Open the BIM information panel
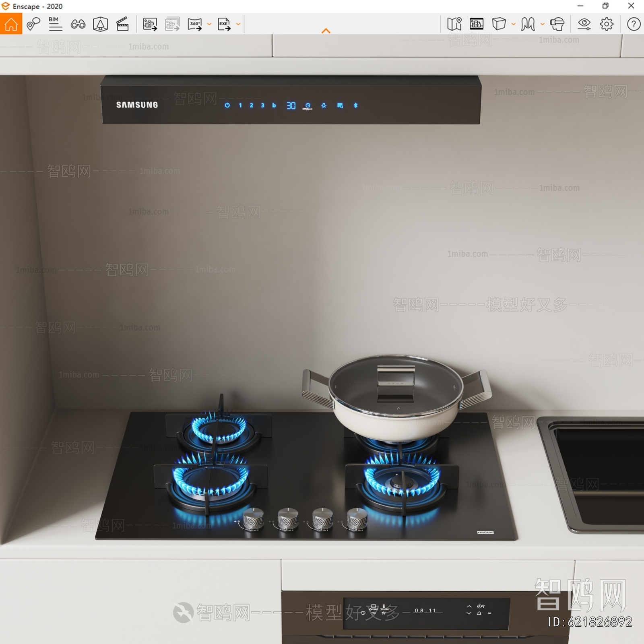This screenshot has height=644, width=644. (x=55, y=24)
